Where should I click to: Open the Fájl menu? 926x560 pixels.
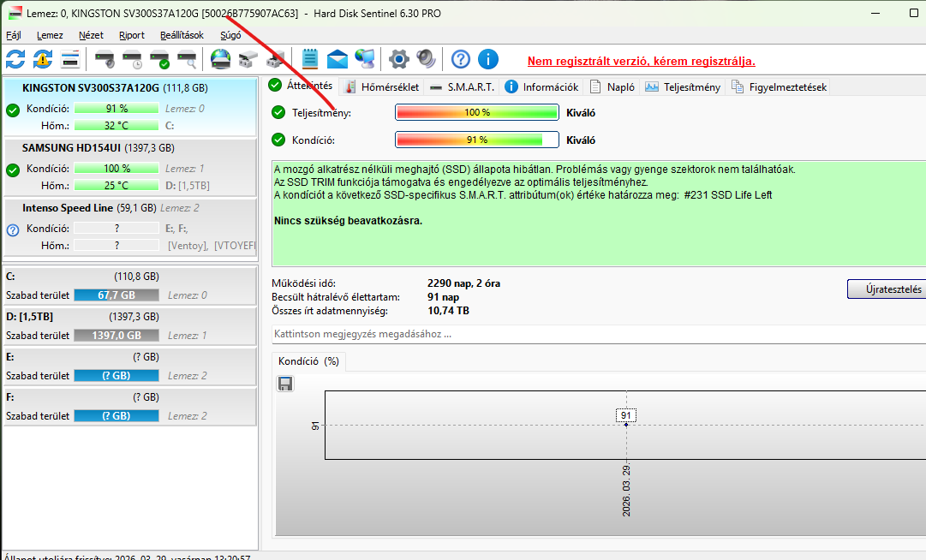pyautogui.click(x=14, y=35)
